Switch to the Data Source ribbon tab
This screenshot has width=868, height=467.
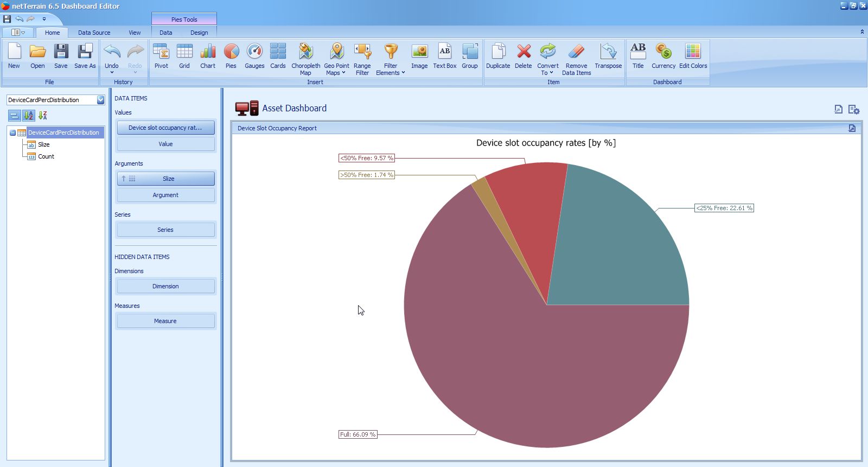(x=94, y=33)
